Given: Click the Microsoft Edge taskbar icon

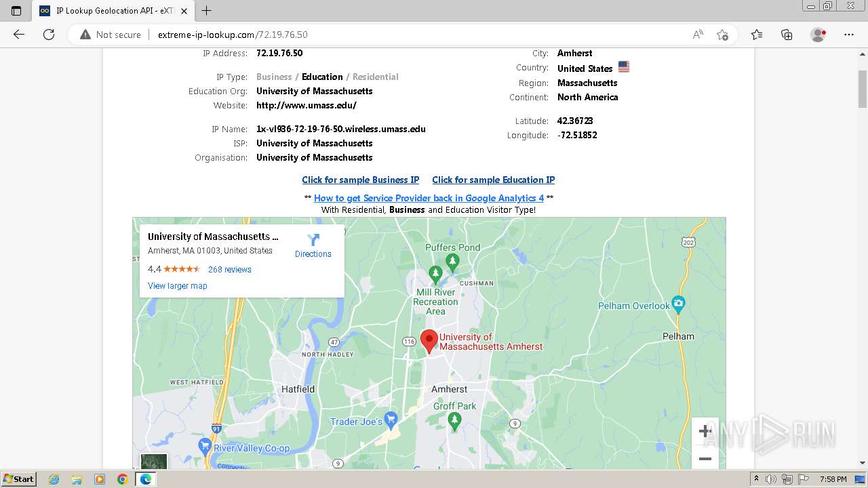Looking at the screenshot, I should click(x=145, y=479).
